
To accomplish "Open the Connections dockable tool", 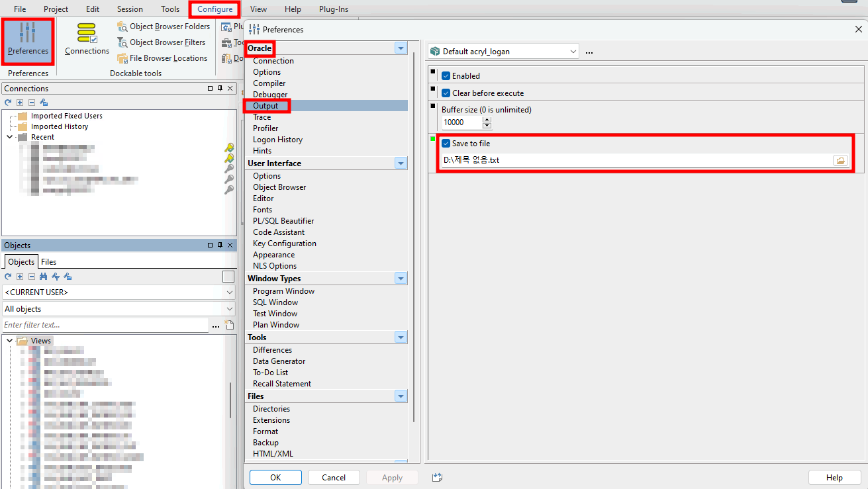I will [x=87, y=40].
